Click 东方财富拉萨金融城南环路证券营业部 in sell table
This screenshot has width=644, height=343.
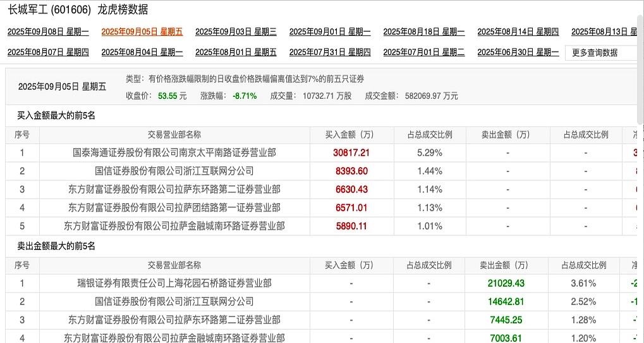coord(174,338)
